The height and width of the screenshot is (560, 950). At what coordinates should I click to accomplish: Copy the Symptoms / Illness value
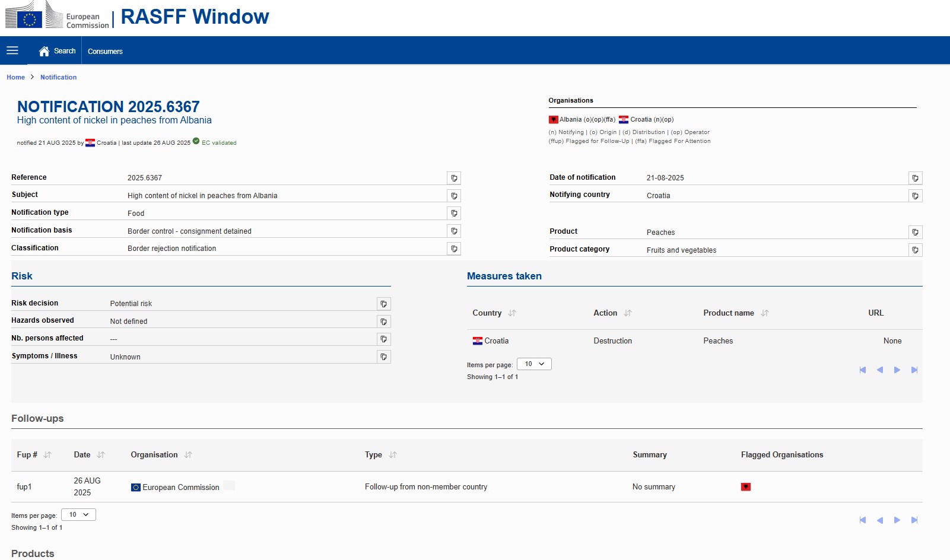[384, 357]
